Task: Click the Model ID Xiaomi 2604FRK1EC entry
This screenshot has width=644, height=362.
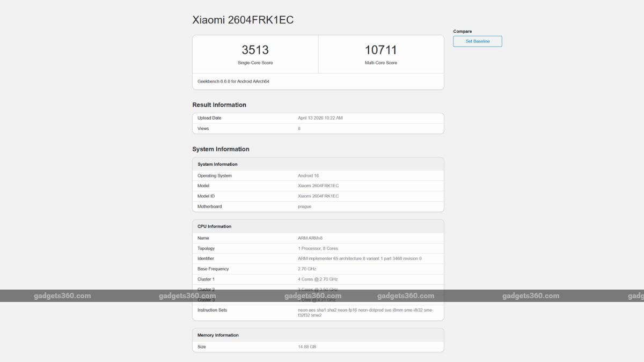Action: click(318, 196)
